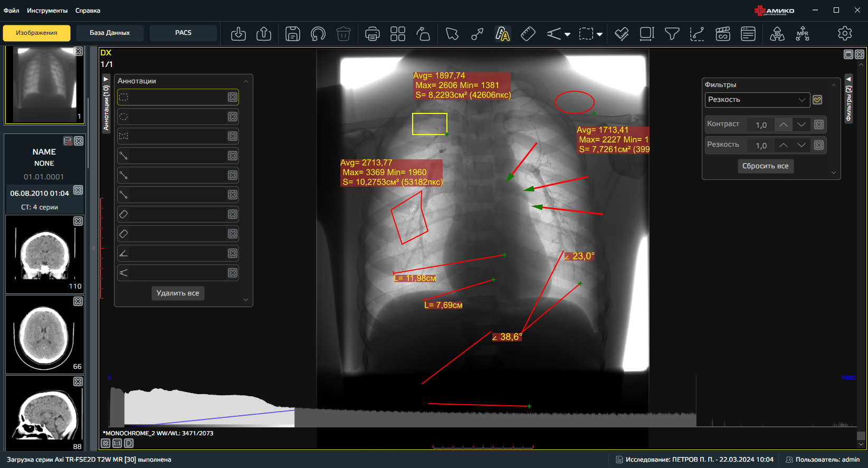Click the D icon under WW/WL text
The image size is (868, 468).
129,443
